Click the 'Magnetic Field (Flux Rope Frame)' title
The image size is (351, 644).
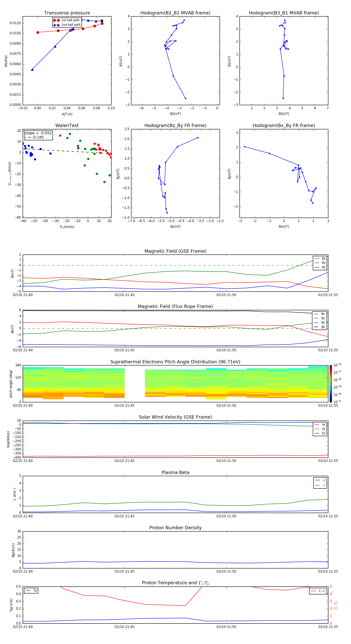(x=175, y=307)
